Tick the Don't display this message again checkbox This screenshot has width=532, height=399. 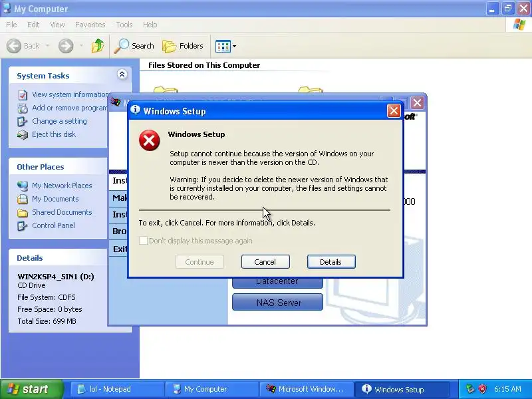click(143, 241)
